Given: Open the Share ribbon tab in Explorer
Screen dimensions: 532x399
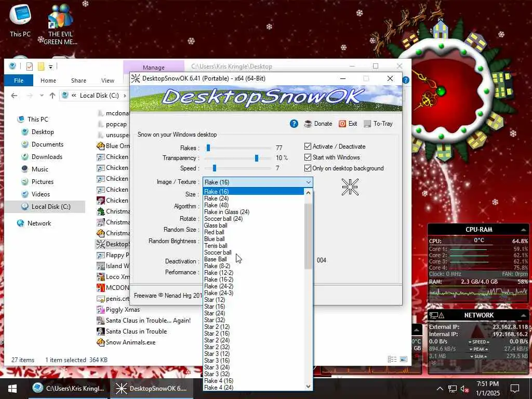Looking at the screenshot, I should click(78, 81).
